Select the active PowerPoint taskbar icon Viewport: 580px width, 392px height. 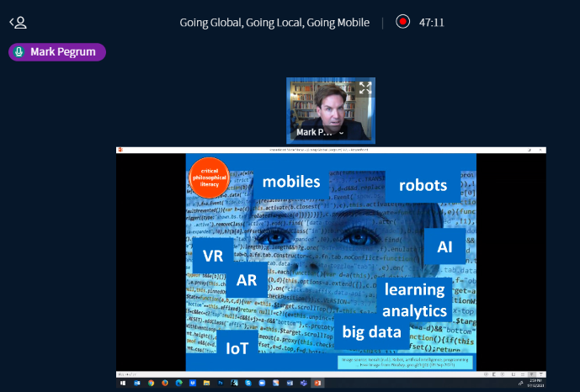[x=317, y=383]
